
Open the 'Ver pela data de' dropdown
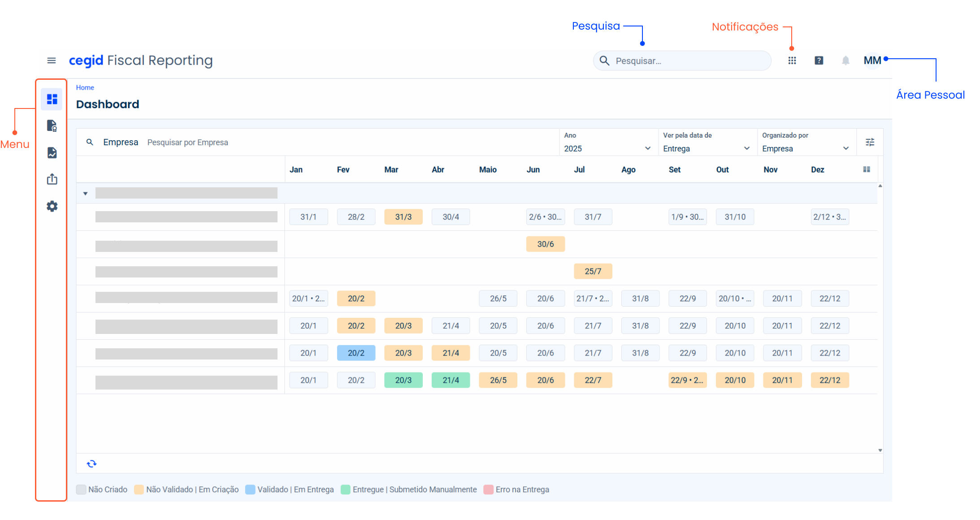tap(707, 148)
